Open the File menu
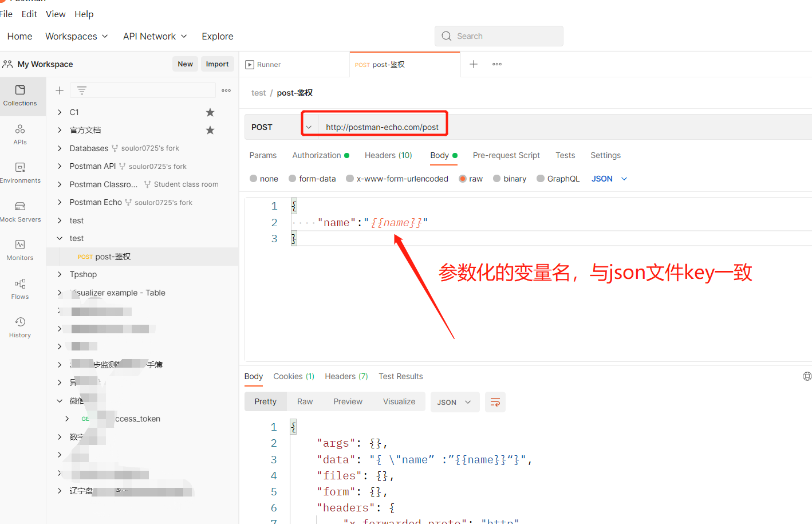Image resolution: width=812 pixels, height=524 pixels. [x=6, y=14]
